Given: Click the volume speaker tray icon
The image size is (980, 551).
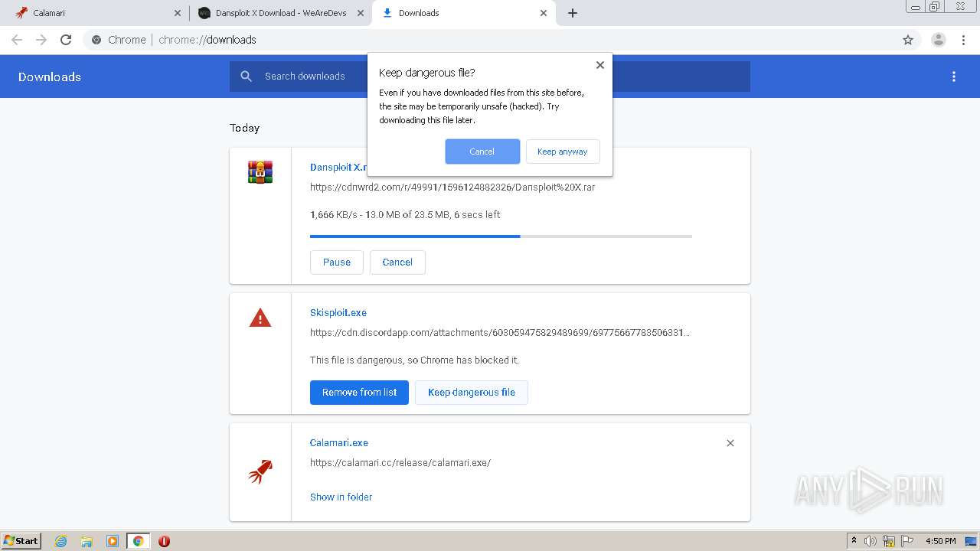Looking at the screenshot, I should 871,541.
